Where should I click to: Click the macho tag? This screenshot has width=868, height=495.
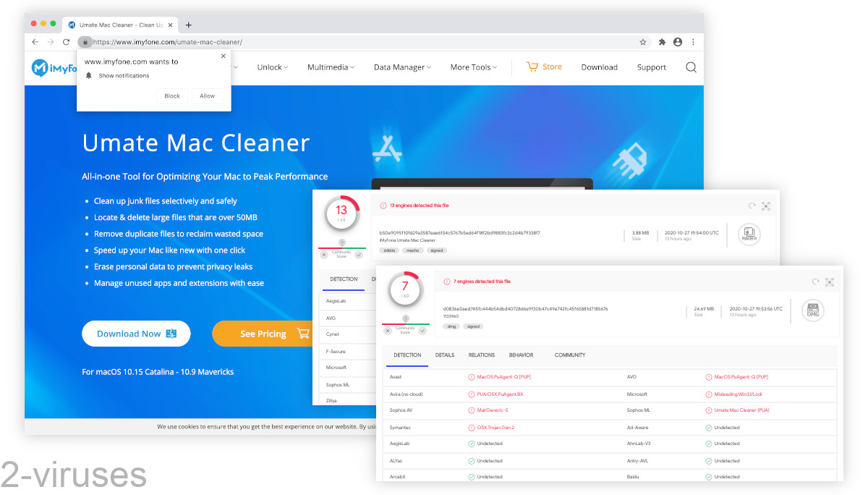[412, 250]
